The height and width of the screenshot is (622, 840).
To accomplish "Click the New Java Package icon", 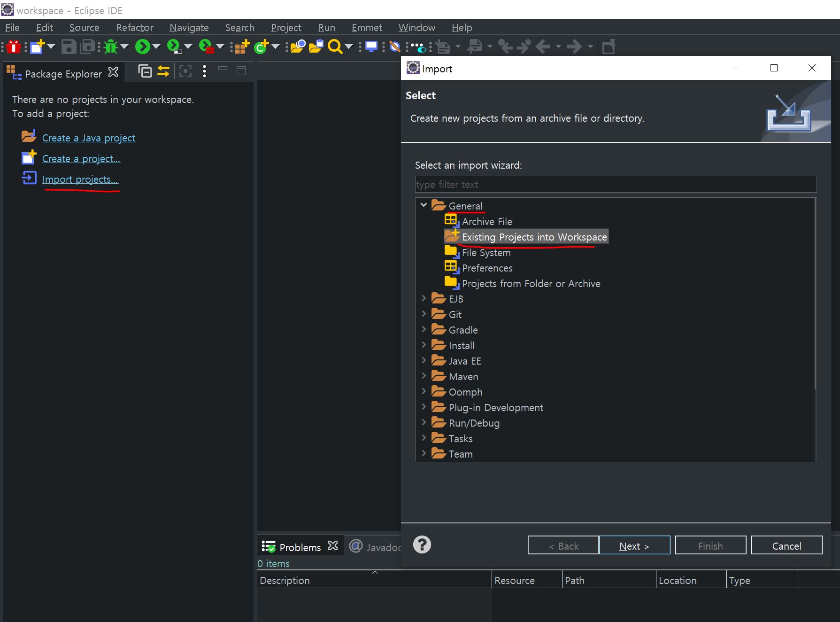I will pyautogui.click(x=242, y=47).
